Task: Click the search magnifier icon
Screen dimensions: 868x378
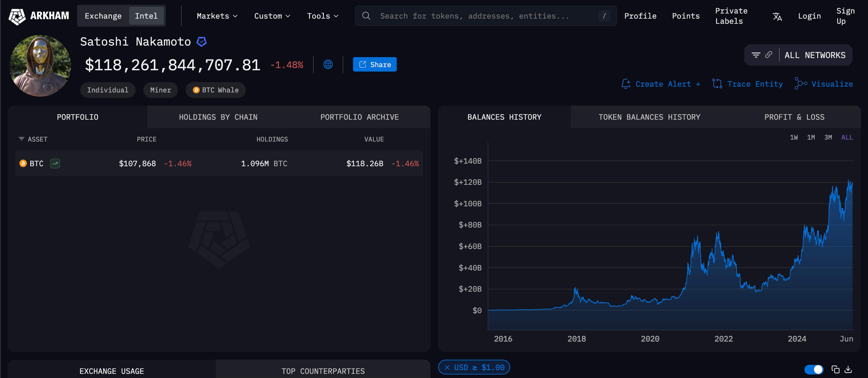Action: (x=366, y=16)
